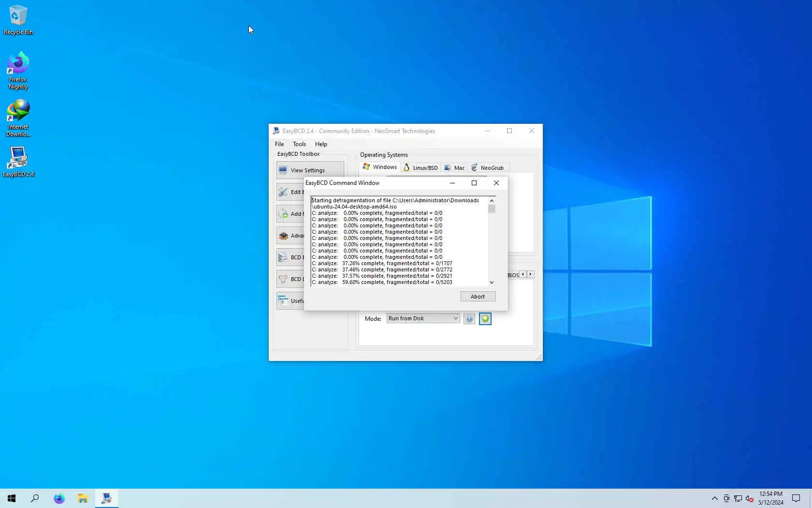Open the Action Center notifications icon

[x=796, y=498]
